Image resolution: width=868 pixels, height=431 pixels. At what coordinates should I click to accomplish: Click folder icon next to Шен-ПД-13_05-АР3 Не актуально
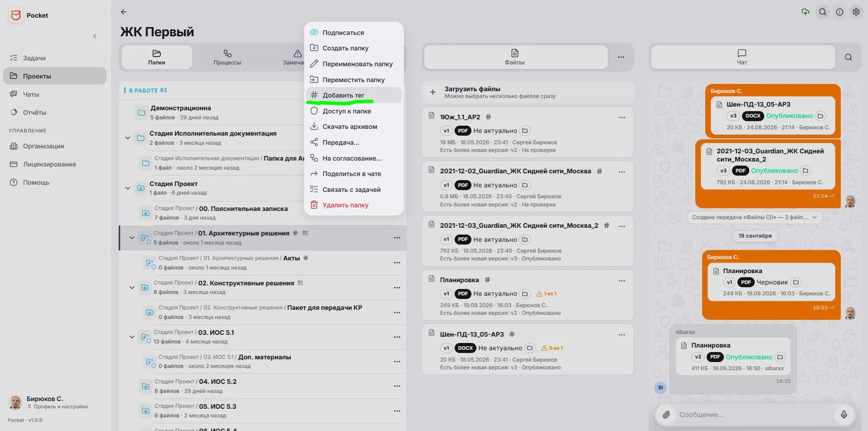pyautogui.click(x=530, y=348)
